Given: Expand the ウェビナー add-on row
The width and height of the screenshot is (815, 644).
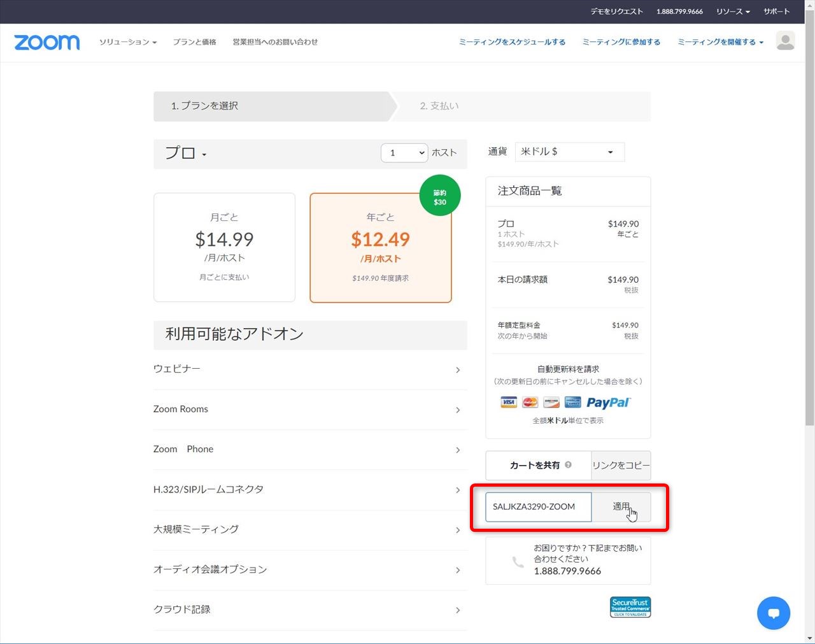Looking at the screenshot, I should click(x=310, y=369).
